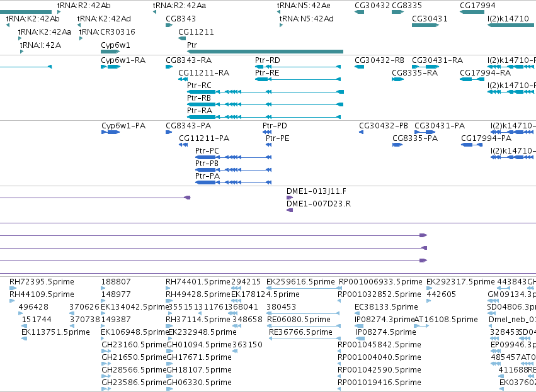Viewport: 536px width, 392px height.
Task: Click the CG8343-RA transcript label
Action: pos(189,60)
